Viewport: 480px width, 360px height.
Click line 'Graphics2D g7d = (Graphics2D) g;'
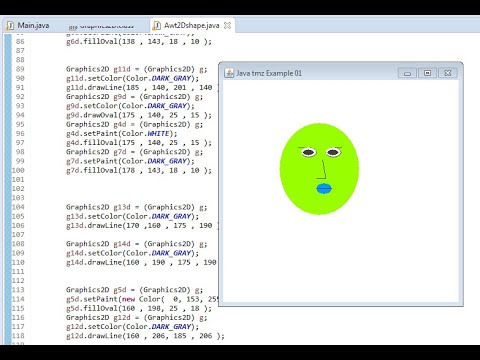(x=134, y=152)
